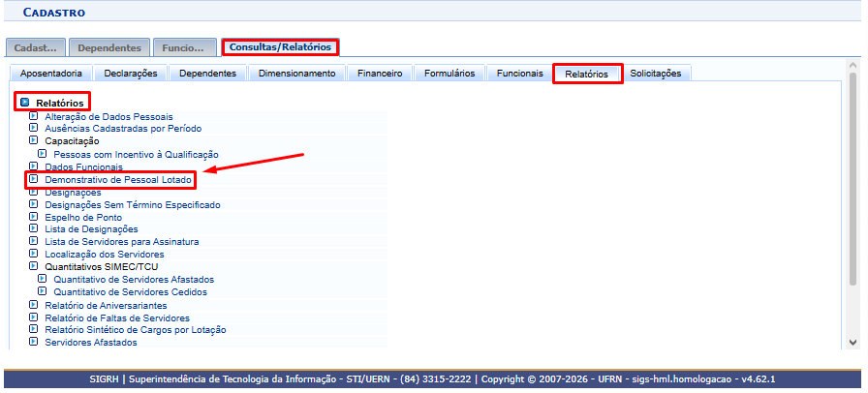The image size is (868, 393).
Task: Click the arrow icon beside Lista de Servidores para Assinatura
Action: click(x=33, y=241)
